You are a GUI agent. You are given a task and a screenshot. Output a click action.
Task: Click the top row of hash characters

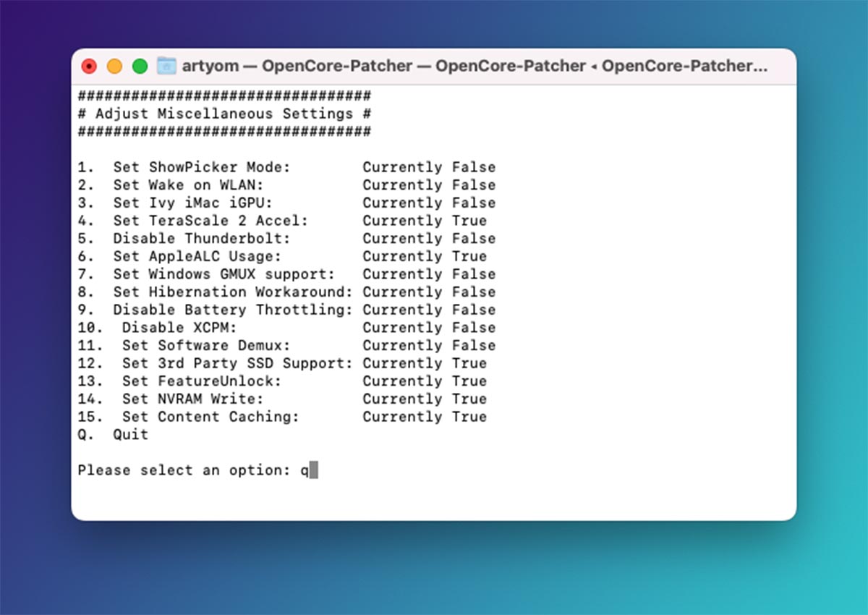point(224,96)
